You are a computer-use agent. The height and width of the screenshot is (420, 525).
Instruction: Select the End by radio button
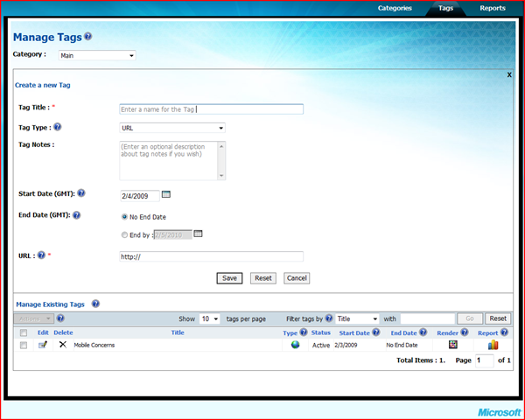tap(124, 235)
